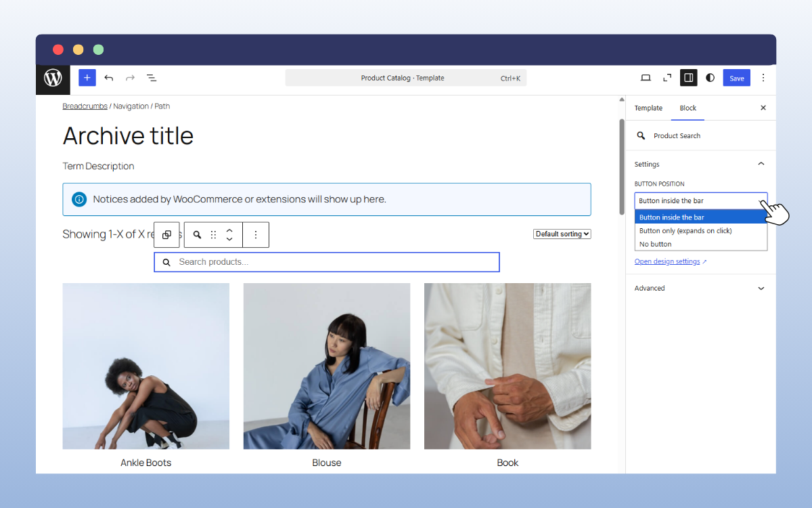Click the WordPress logo icon
The width and height of the screenshot is (812, 508).
[53, 78]
